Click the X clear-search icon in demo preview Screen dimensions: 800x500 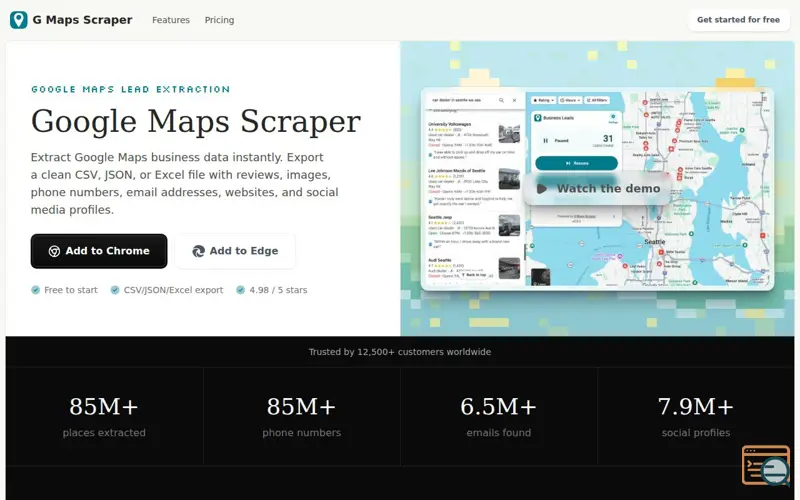coord(514,101)
